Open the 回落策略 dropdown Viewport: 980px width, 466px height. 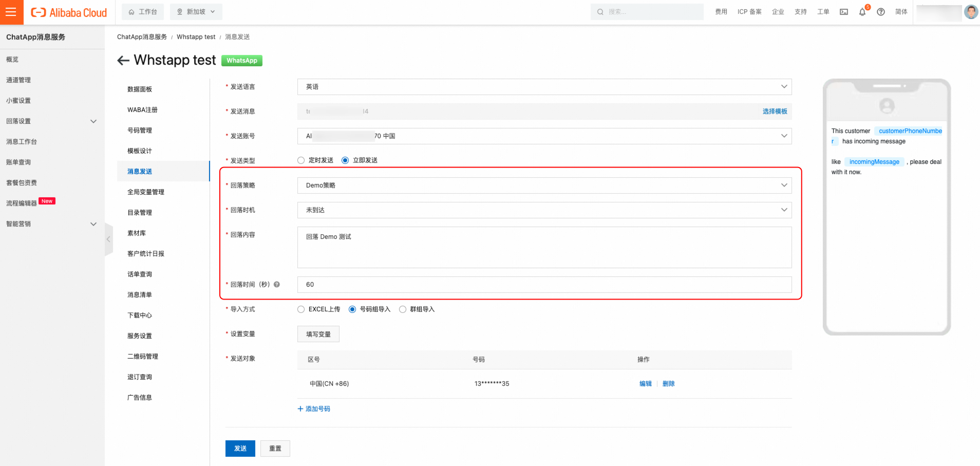pyautogui.click(x=544, y=185)
